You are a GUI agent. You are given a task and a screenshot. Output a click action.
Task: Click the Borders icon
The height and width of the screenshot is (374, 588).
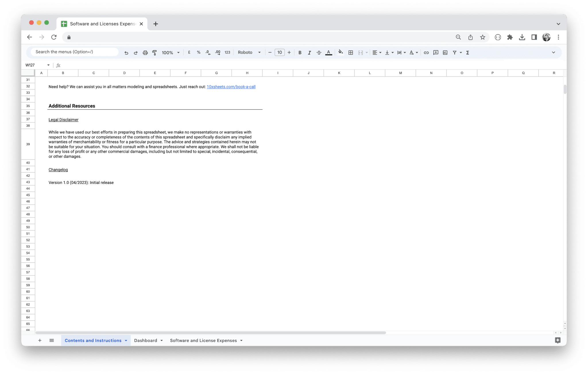click(x=350, y=53)
